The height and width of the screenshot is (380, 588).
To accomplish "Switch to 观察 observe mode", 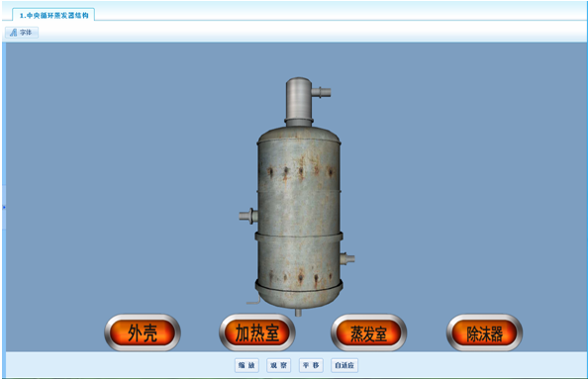I will pos(278,365).
